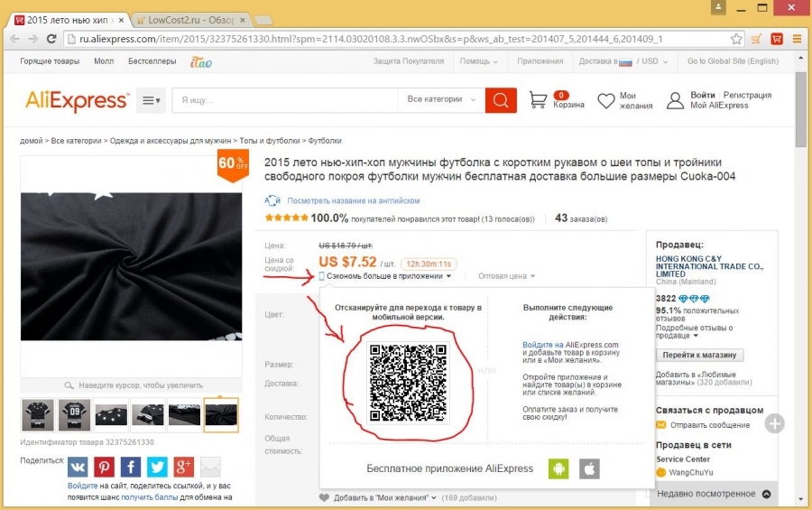Click Топы и футболки breadcrumb

click(270, 141)
